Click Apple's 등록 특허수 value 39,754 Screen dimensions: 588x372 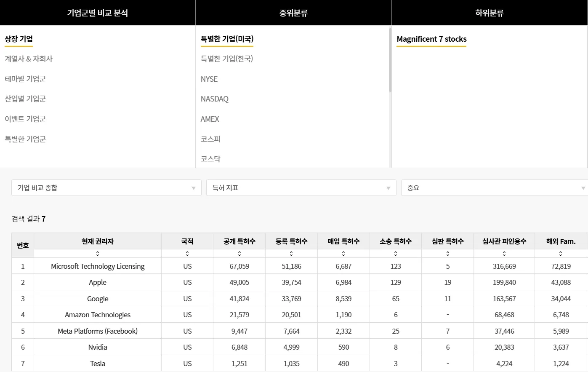[291, 282]
